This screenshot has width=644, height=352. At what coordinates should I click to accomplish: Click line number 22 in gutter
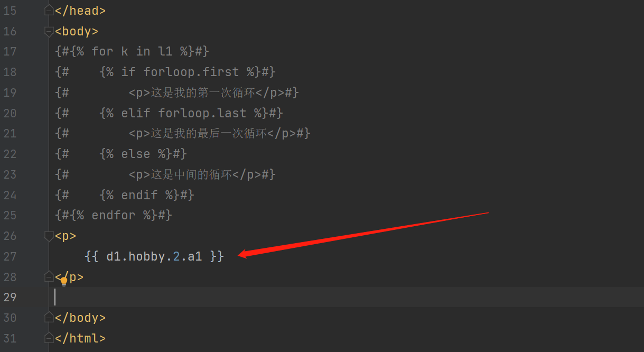coord(10,154)
